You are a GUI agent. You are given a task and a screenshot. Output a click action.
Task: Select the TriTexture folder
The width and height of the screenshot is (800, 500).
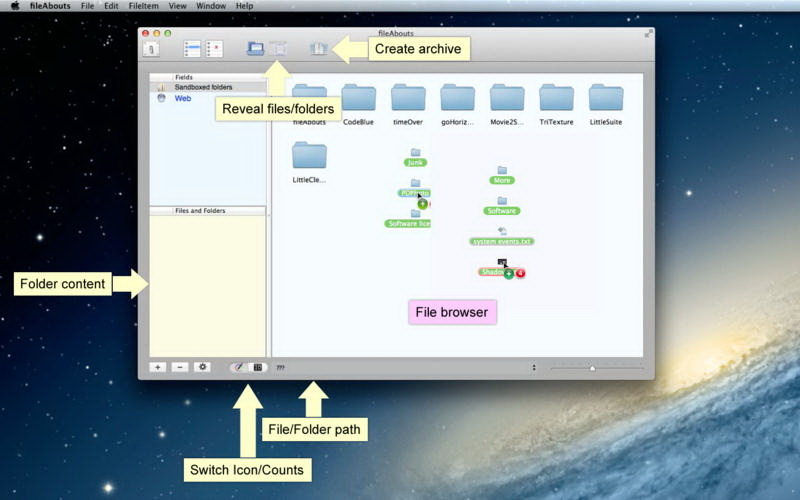pyautogui.click(x=556, y=98)
